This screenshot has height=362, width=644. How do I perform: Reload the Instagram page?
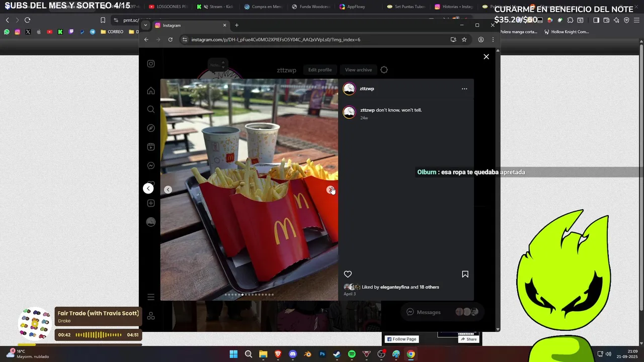click(x=171, y=40)
